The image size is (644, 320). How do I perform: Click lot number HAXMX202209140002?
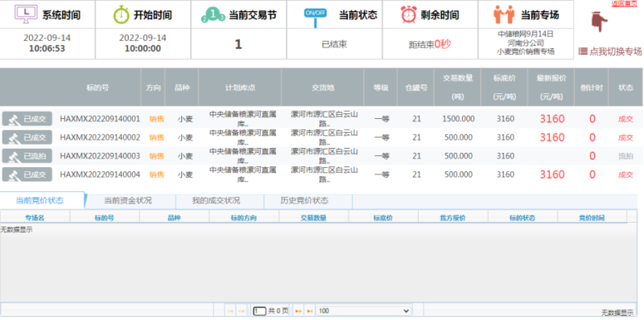coord(100,137)
